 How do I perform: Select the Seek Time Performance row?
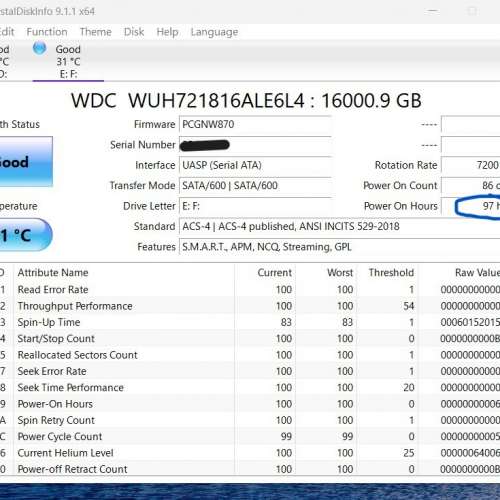(x=250, y=388)
